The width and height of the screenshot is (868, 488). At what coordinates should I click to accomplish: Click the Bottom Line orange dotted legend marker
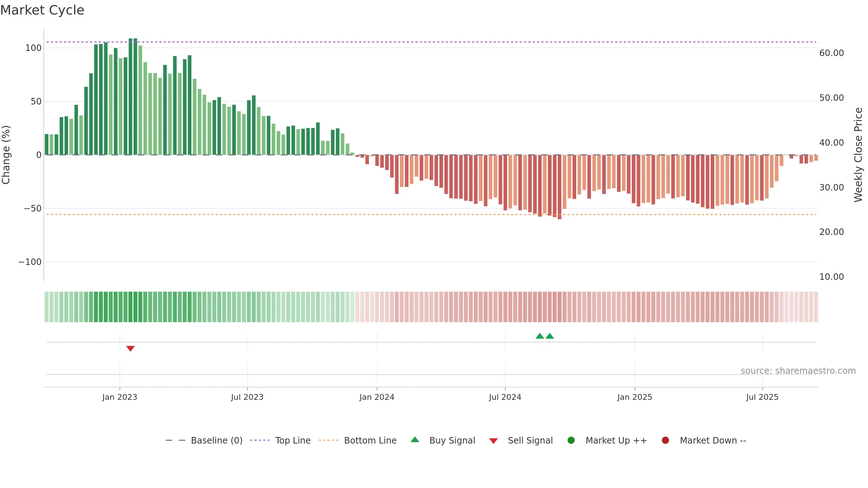[x=328, y=440]
